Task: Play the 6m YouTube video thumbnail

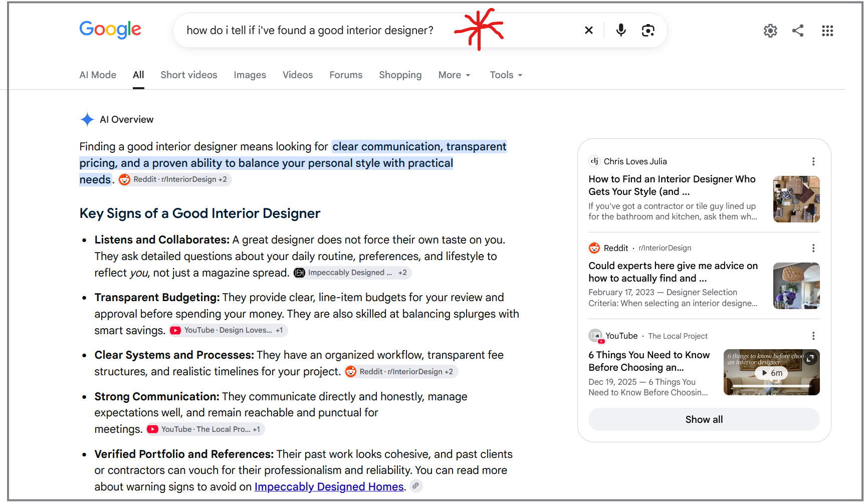Action: click(771, 372)
